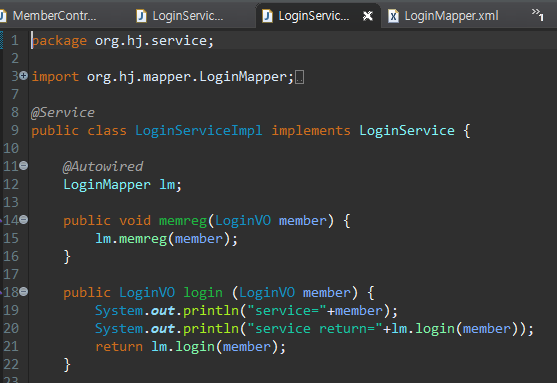Click the Java file icon on LoginMapper.xml tab
Screen dimensions: 557x383
[393, 16]
